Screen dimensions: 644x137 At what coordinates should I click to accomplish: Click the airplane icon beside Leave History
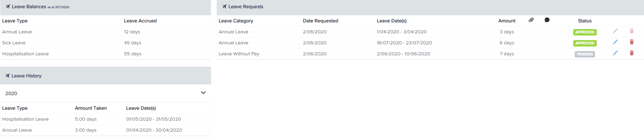[7, 76]
